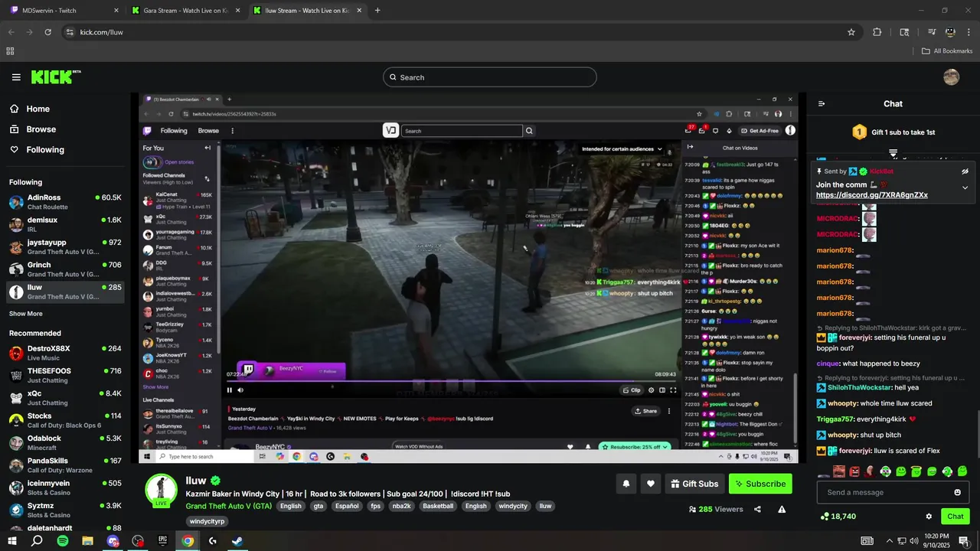Expand Show More under Following
The image size is (980, 551).
(x=26, y=314)
